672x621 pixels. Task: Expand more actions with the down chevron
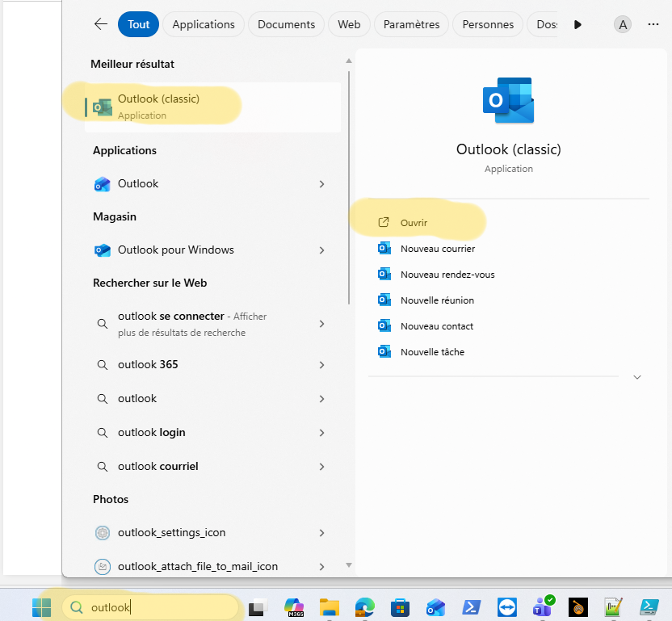(637, 377)
